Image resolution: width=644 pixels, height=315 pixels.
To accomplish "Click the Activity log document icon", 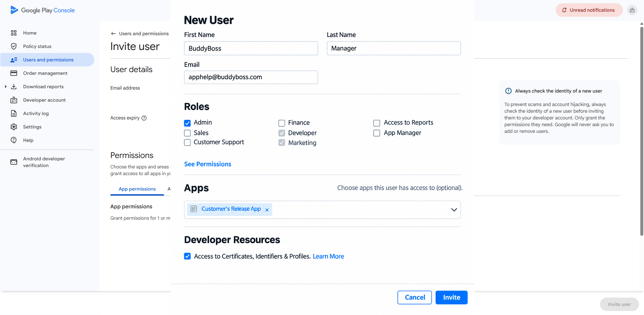I will tap(14, 113).
